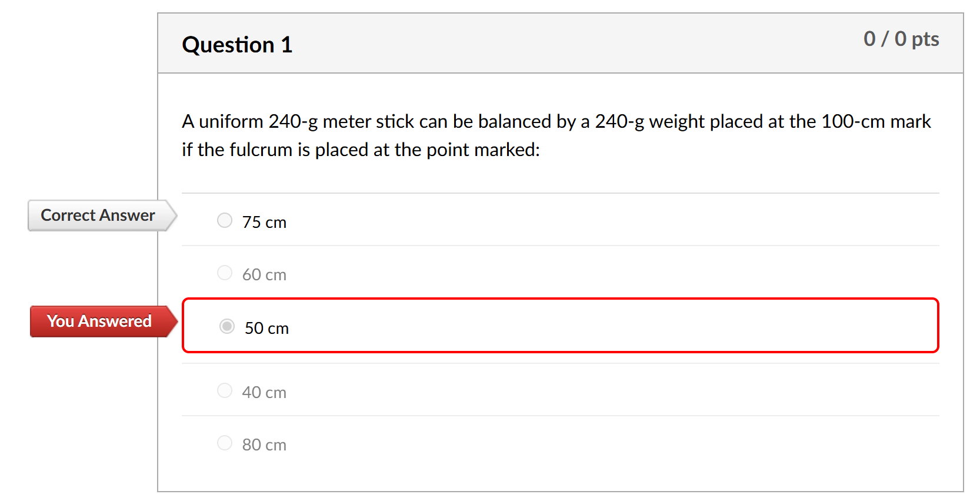Viewport: 980px width, 494px height.
Task: Select the 60 cm radio button
Action: 225,273
